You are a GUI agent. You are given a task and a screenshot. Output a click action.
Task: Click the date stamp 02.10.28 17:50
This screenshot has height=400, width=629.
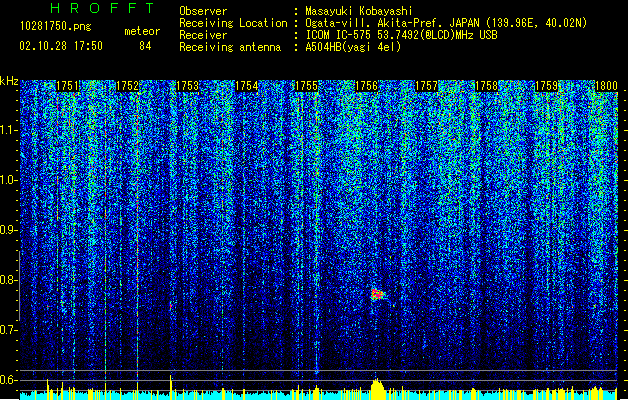pyautogui.click(x=61, y=46)
